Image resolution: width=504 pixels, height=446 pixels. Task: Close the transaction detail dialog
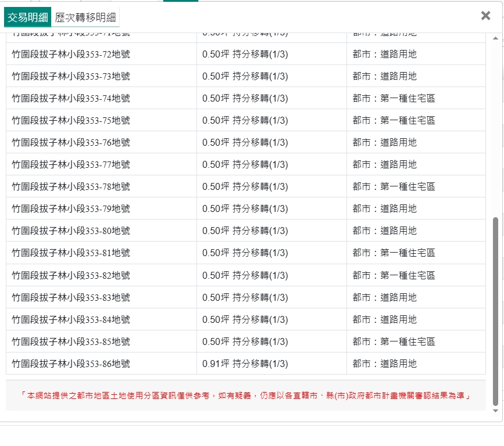485,16
